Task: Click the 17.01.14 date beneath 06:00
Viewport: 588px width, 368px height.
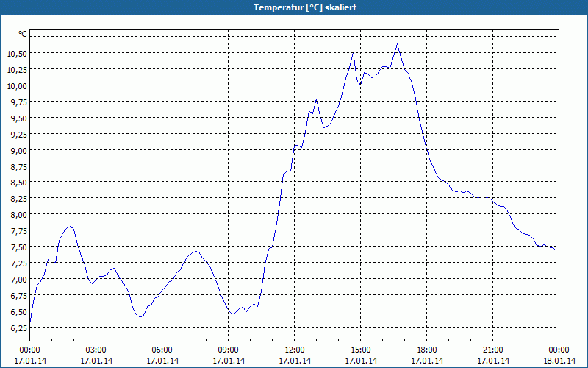Action: pyautogui.click(x=162, y=361)
